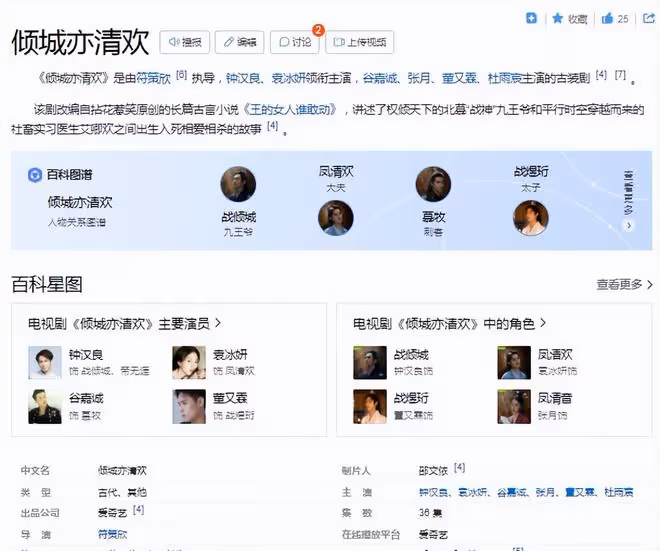Click reference [4] after 邵文依 producer
Image resolution: width=660 pixels, height=551 pixels.
(460, 468)
